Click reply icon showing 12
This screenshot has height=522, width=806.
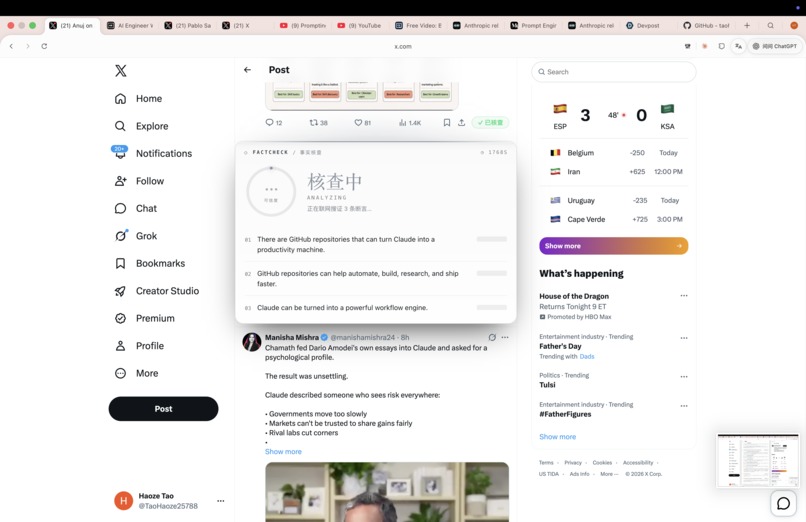(x=273, y=123)
